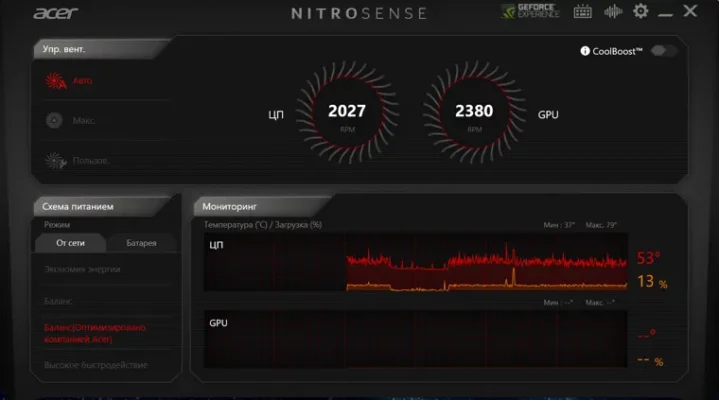Switch to the От сети tab

(70, 243)
